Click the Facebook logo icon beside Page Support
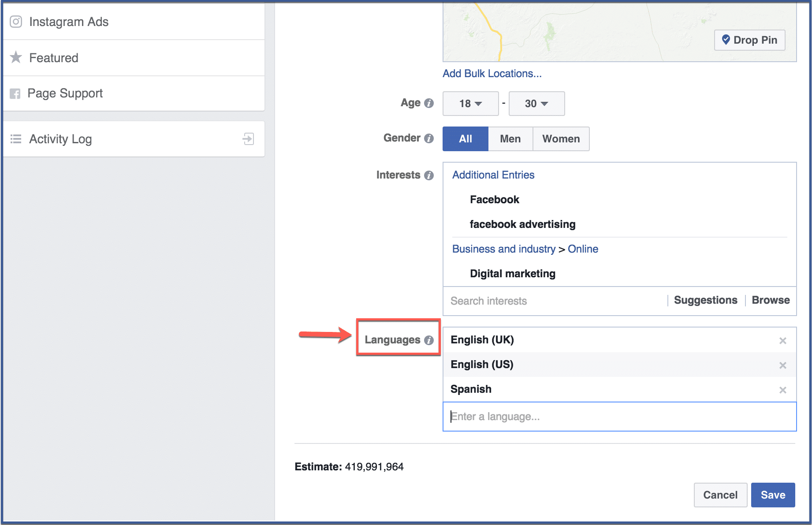Screen dimensions: 812x525 (x=15, y=93)
